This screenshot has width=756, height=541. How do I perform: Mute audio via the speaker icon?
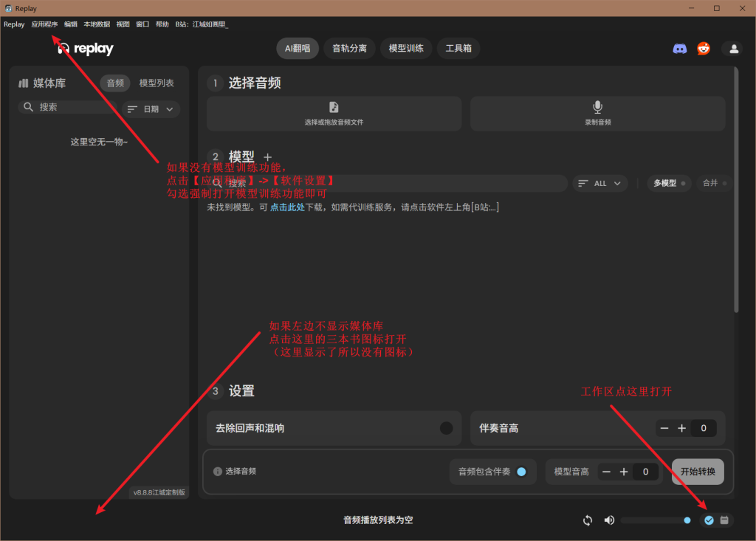609,520
